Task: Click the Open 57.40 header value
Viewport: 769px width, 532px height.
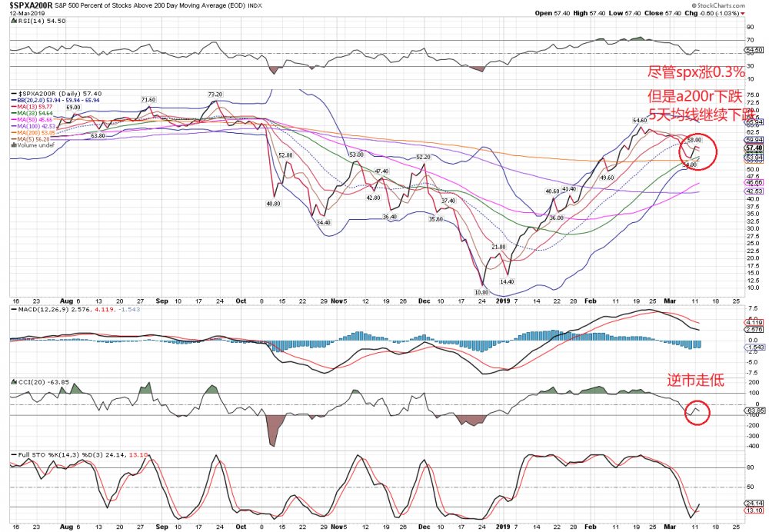Action: (x=552, y=13)
